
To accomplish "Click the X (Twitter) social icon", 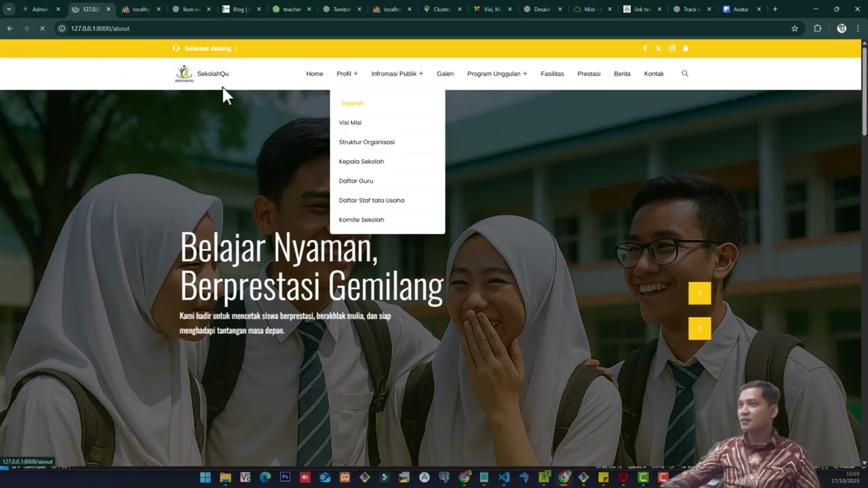I will [658, 48].
